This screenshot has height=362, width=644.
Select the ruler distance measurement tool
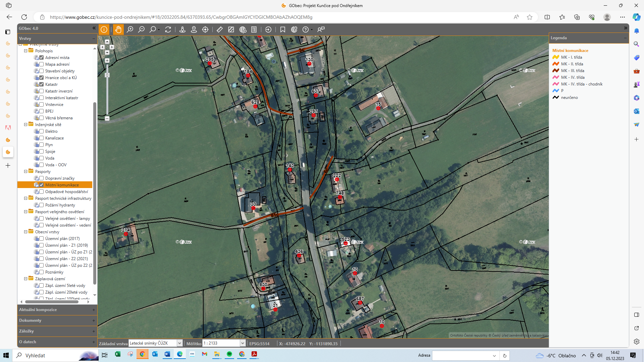pos(220,29)
